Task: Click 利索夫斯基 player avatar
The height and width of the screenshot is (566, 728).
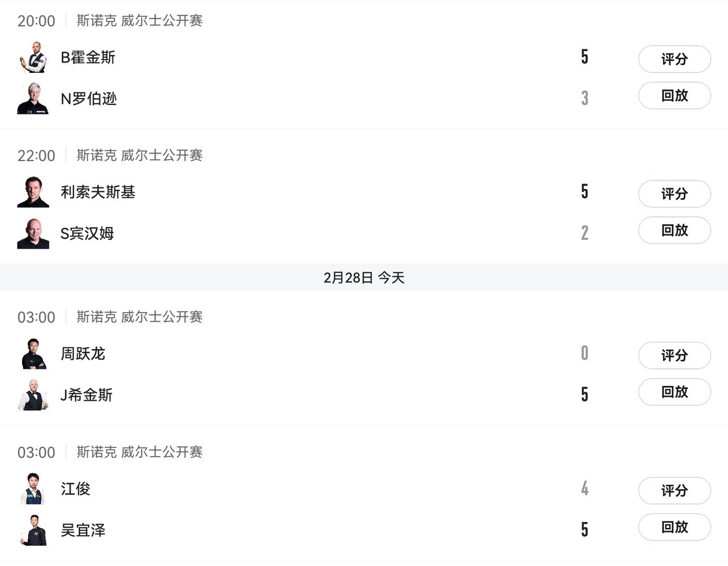Action: point(33,192)
